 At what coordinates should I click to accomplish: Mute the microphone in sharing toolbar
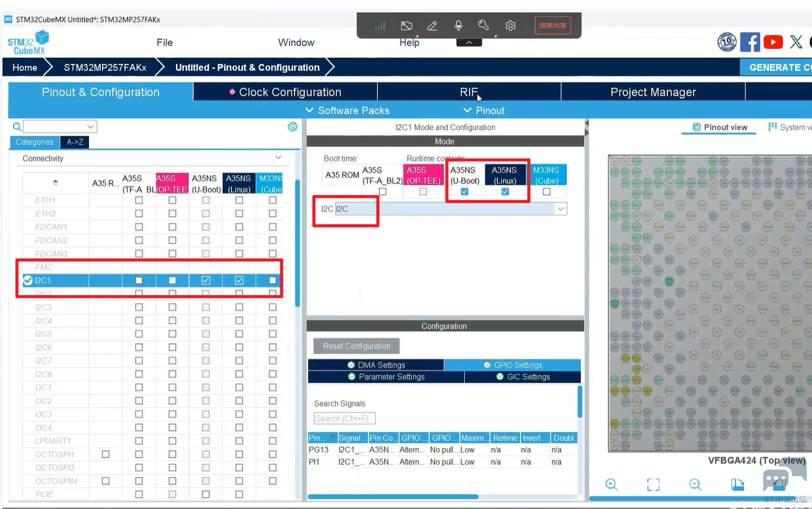coord(458,25)
